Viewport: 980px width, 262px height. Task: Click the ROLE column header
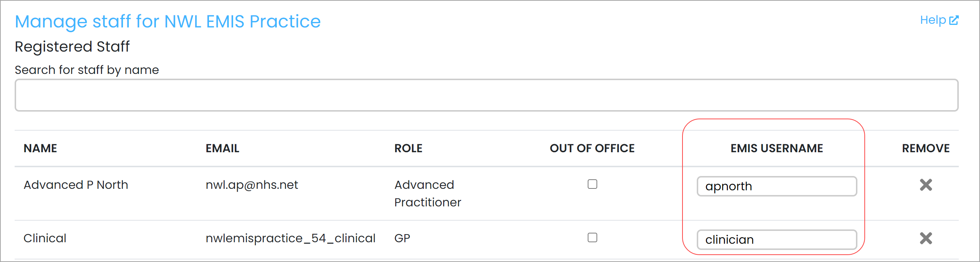point(408,148)
